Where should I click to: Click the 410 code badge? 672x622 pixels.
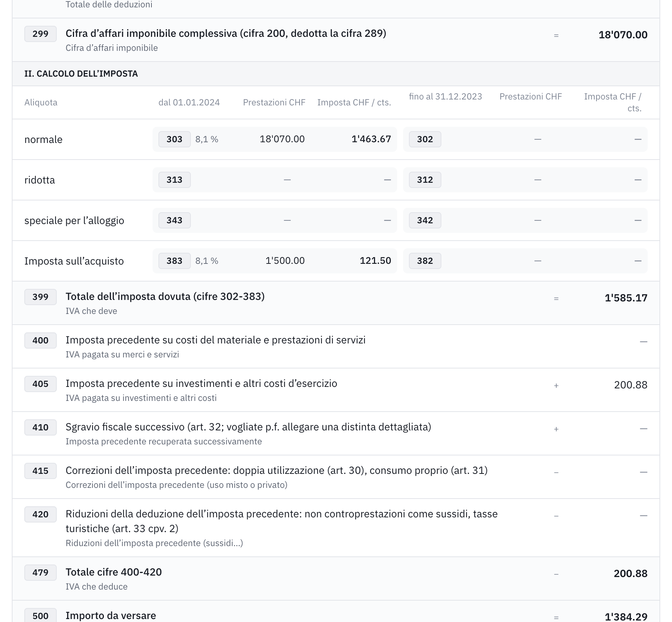coord(41,427)
